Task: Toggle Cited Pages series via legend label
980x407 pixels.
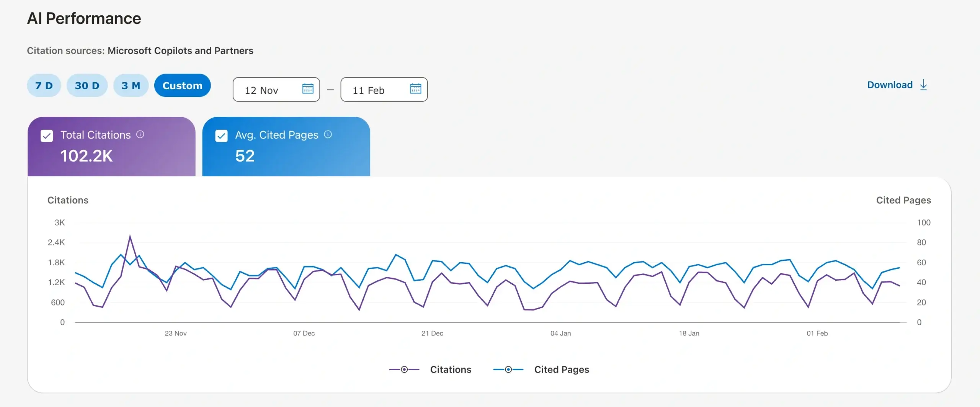Action: click(x=562, y=369)
